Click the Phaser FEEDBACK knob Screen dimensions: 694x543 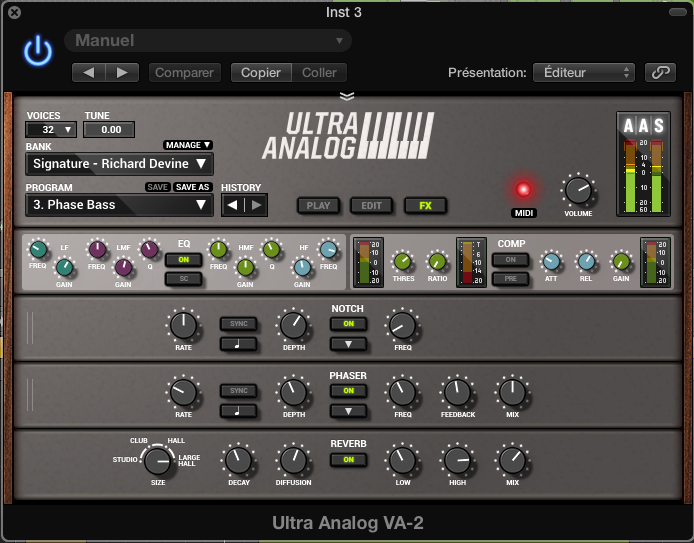[x=457, y=392]
